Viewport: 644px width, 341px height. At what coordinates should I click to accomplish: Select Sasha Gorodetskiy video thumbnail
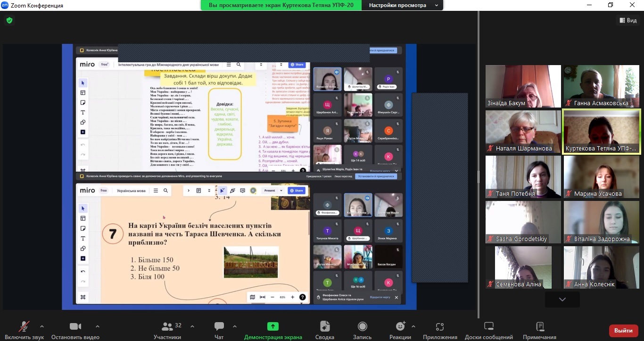(x=523, y=222)
